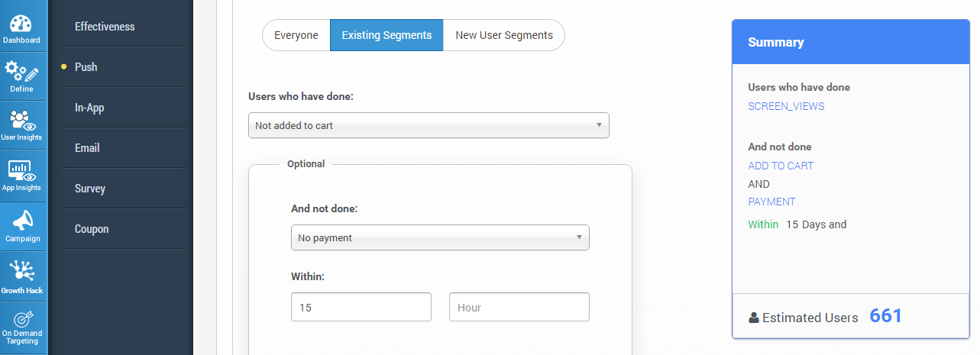Click the Growth Hack icon
Screen dimensions: 980x355
click(x=21, y=271)
